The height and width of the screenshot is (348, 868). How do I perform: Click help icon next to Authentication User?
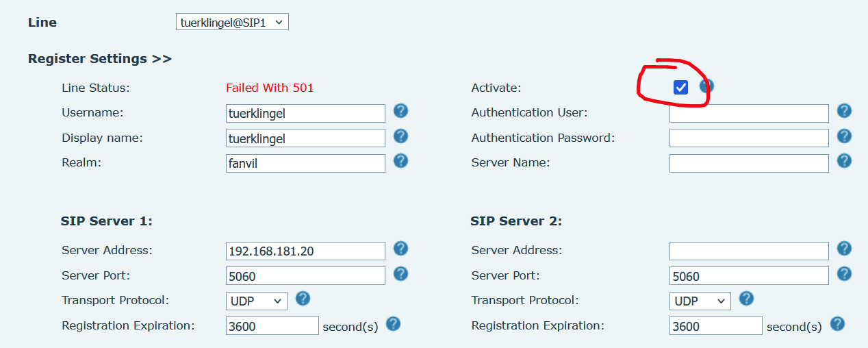pos(845,111)
